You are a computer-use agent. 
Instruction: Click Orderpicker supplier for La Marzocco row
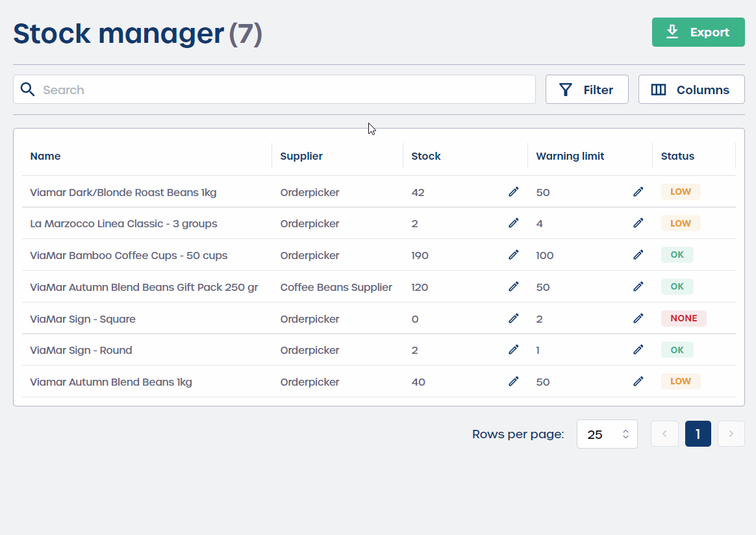point(310,223)
